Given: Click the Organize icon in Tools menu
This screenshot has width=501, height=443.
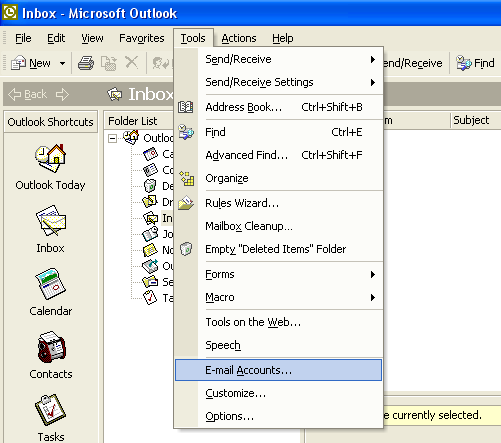Looking at the screenshot, I should (186, 178).
